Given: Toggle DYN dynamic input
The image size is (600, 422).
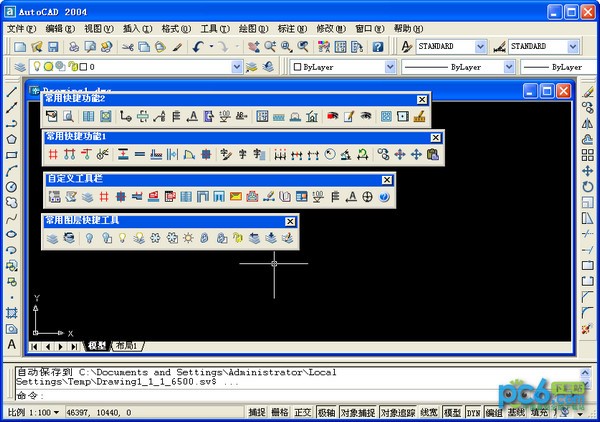Looking at the screenshot, I should click(x=474, y=412).
